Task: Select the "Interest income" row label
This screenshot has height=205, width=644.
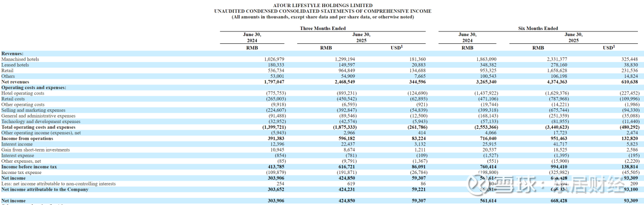Action: pos(17,144)
